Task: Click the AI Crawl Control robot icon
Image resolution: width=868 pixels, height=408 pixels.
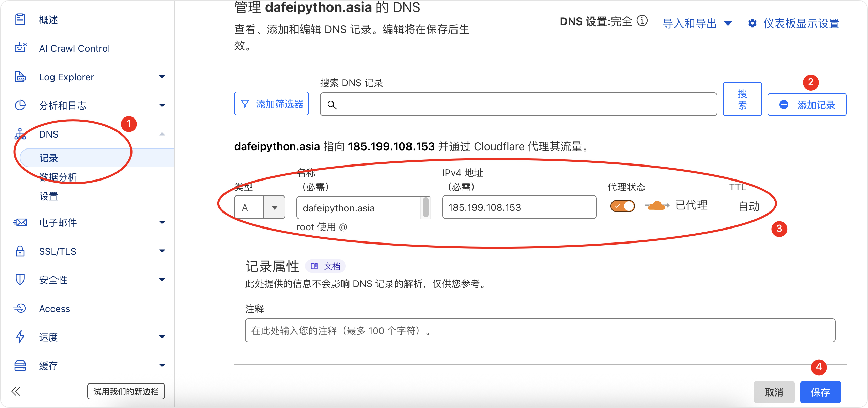Action: click(20, 48)
